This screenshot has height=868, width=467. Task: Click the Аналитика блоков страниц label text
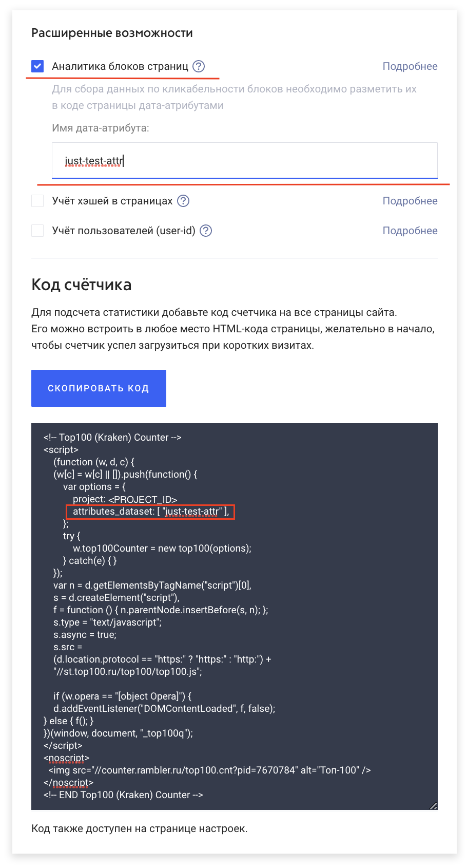(120, 66)
